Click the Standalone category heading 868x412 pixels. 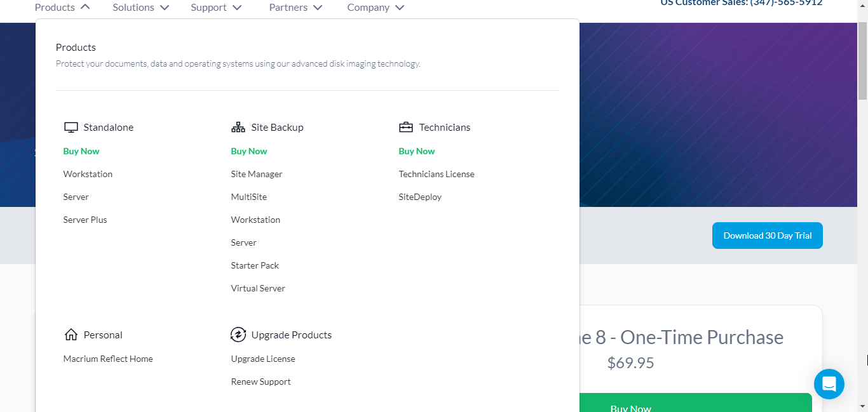pyautogui.click(x=109, y=127)
